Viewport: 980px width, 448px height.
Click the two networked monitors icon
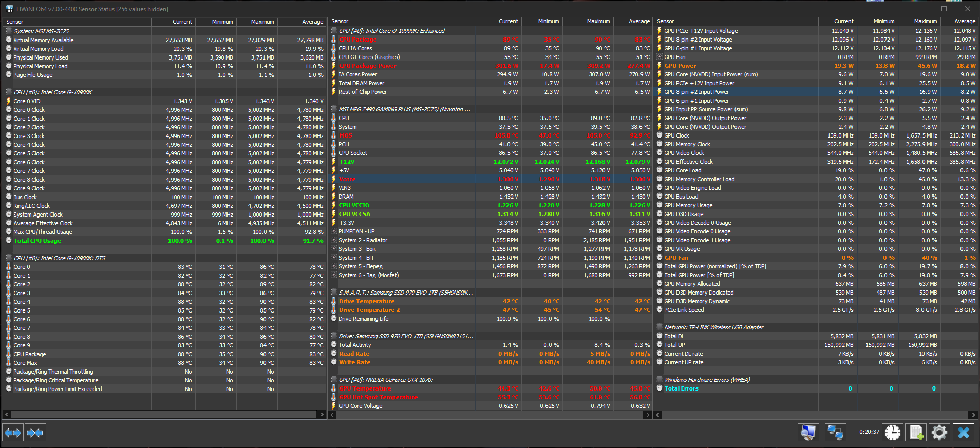(x=835, y=433)
